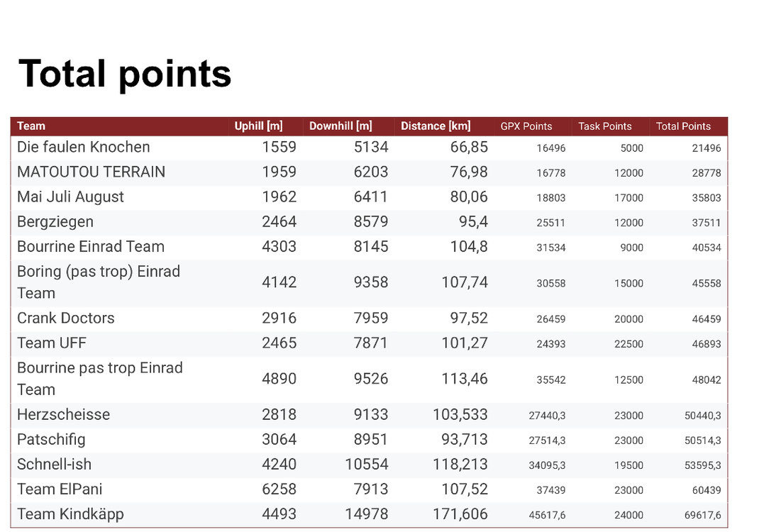The width and height of the screenshot is (759, 532).
Task: Select the Distance [km] column header
Action: click(x=436, y=126)
